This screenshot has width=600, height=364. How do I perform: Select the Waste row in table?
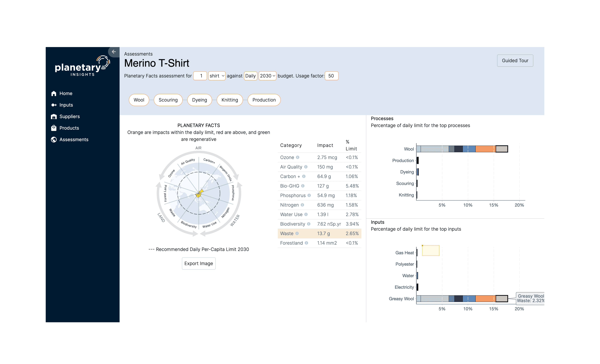coord(319,234)
